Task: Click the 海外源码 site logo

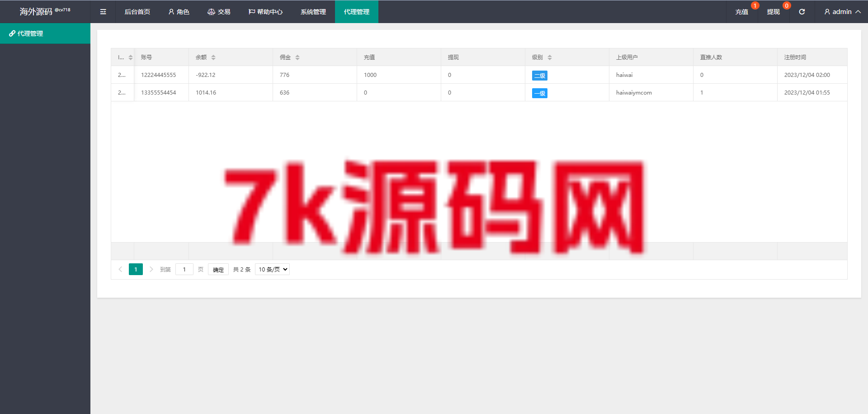Action: 45,12
